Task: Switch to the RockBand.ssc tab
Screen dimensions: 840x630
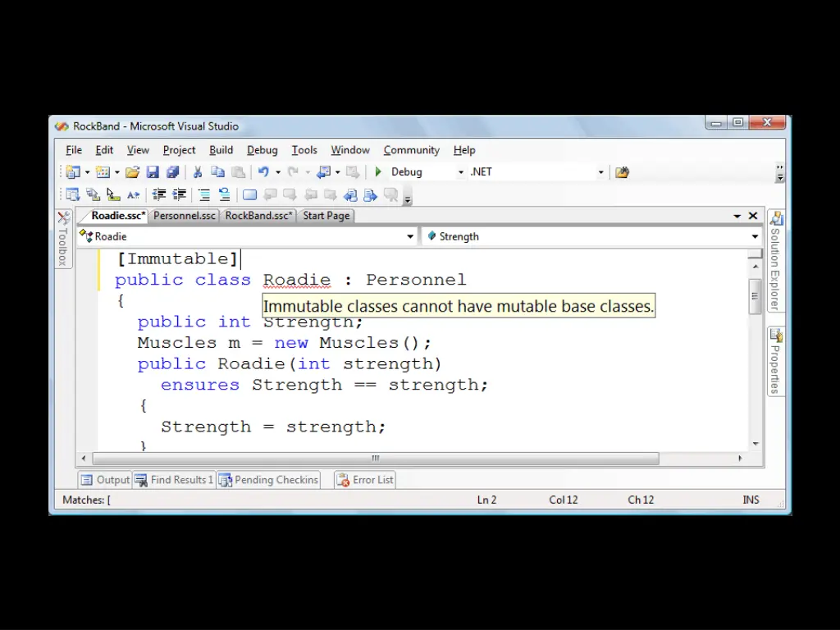Action: (x=258, y=216)
